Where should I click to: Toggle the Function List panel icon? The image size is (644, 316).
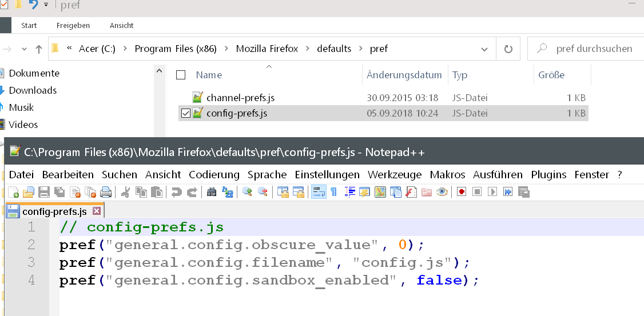[411, 191]
